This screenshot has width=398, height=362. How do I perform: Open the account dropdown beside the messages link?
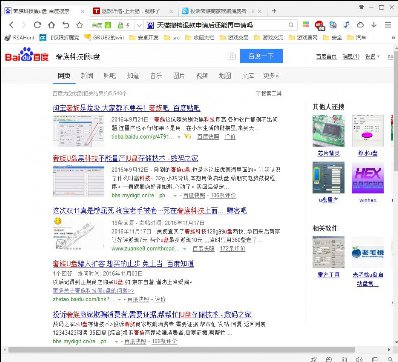(x=372, y=57)
